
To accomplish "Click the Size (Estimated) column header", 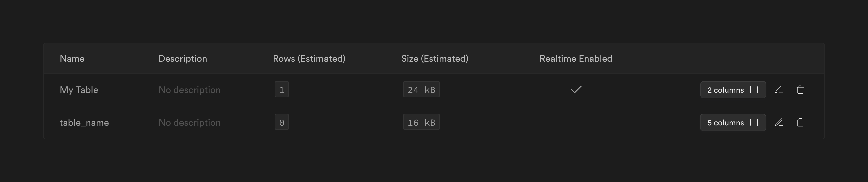I will (435, 59).
